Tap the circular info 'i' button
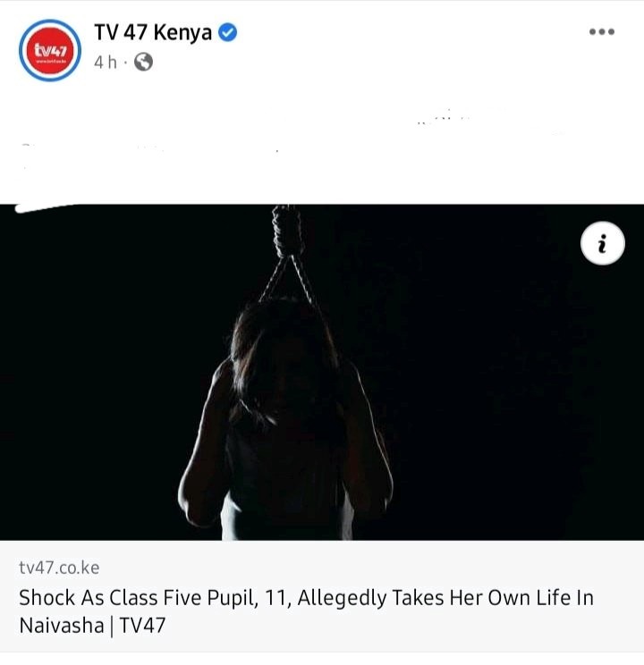 [x=602, y=243]
